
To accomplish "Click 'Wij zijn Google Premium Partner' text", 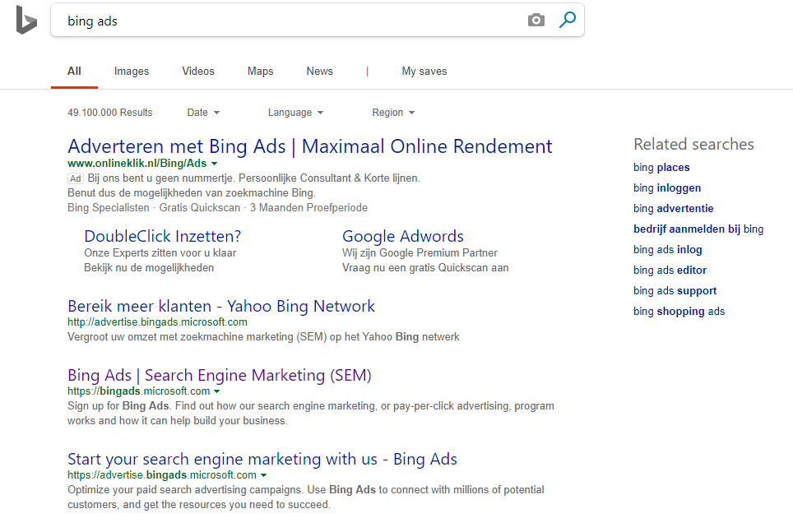I will (420, 253).
